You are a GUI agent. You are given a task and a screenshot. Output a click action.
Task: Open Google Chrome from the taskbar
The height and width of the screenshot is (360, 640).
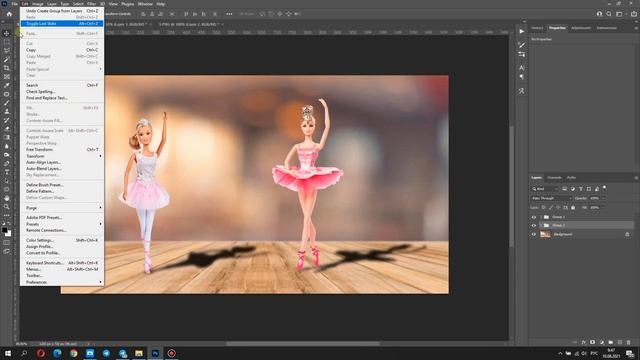pyautogui.click(x=73, y=353)
